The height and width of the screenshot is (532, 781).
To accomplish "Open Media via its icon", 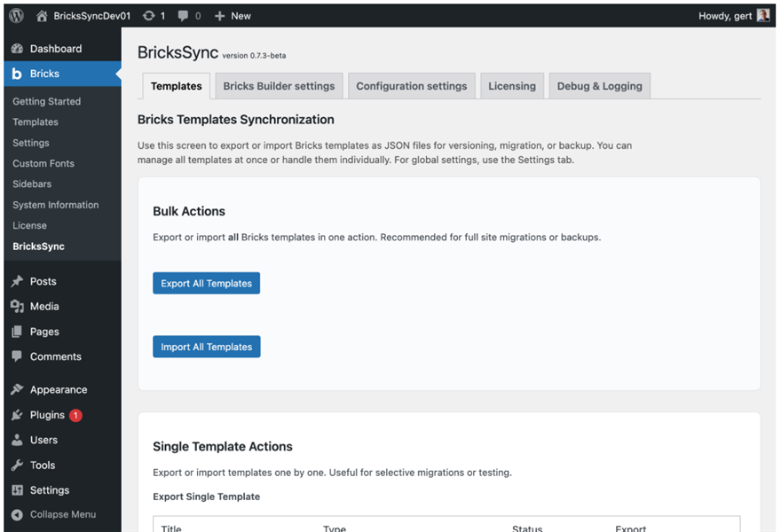I will coord(17,306).
